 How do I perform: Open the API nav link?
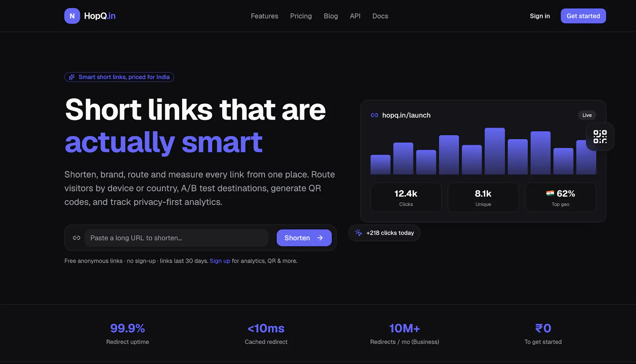(355, 16)
